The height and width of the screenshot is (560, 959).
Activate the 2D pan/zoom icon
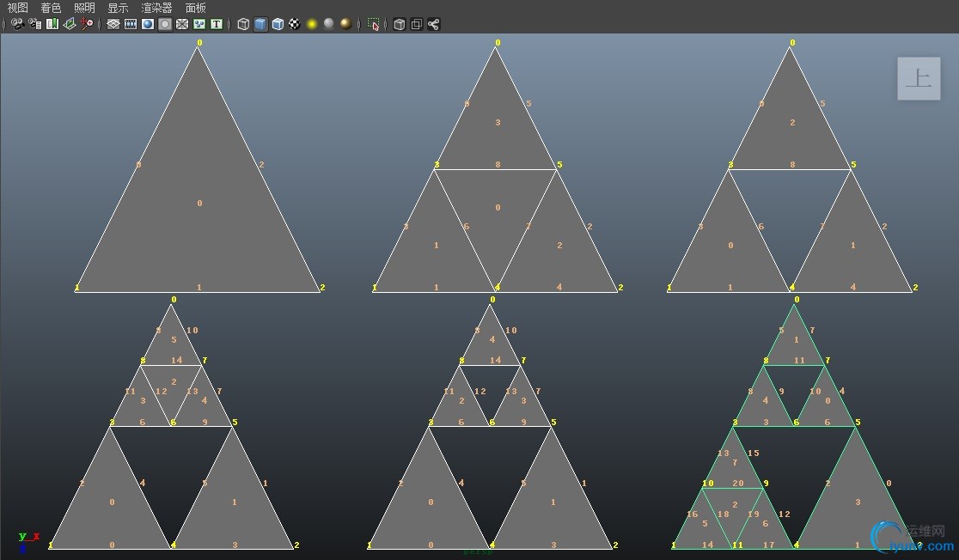[x=87, y=24]
